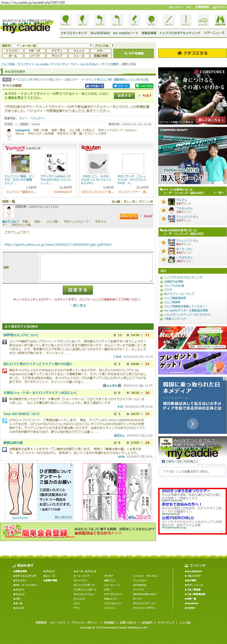Click the 新規登録 link in the top bar
The image size is (227, 644).
(x=202, y=7)
